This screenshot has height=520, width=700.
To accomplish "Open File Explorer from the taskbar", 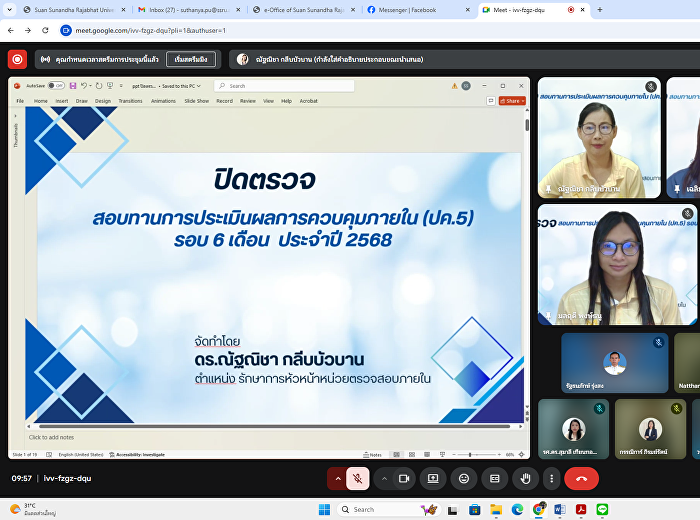I will click(x=496, y=509).
